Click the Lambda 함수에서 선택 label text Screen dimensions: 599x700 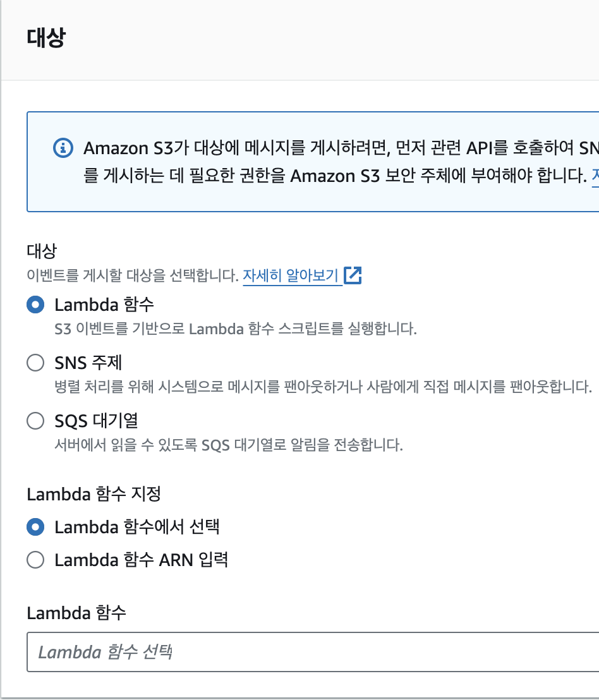coord(137,527)
